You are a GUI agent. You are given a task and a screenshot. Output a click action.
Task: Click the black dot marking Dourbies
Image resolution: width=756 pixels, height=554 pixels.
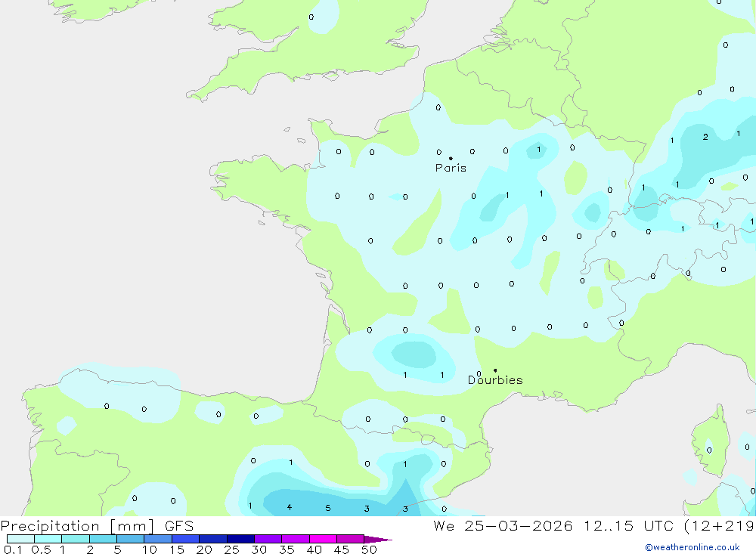click(495, 370)
